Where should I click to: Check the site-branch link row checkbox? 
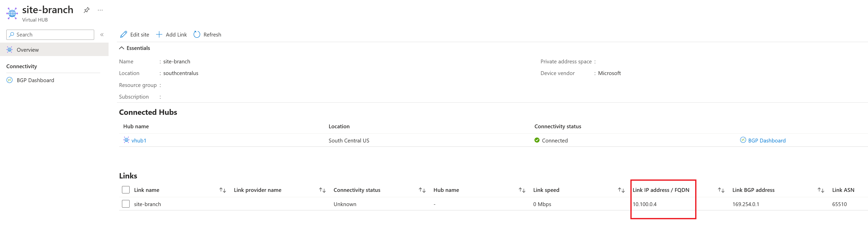(x=126, y=204)
